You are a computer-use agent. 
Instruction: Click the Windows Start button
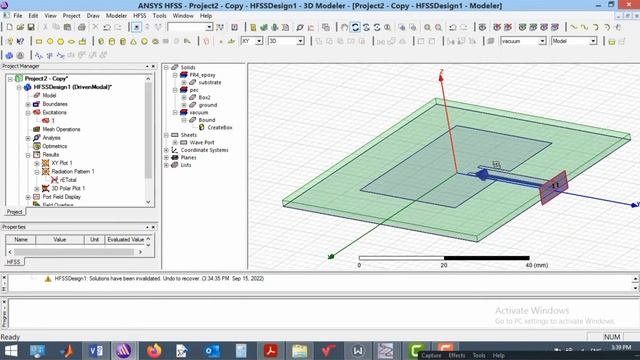[10, 351]
